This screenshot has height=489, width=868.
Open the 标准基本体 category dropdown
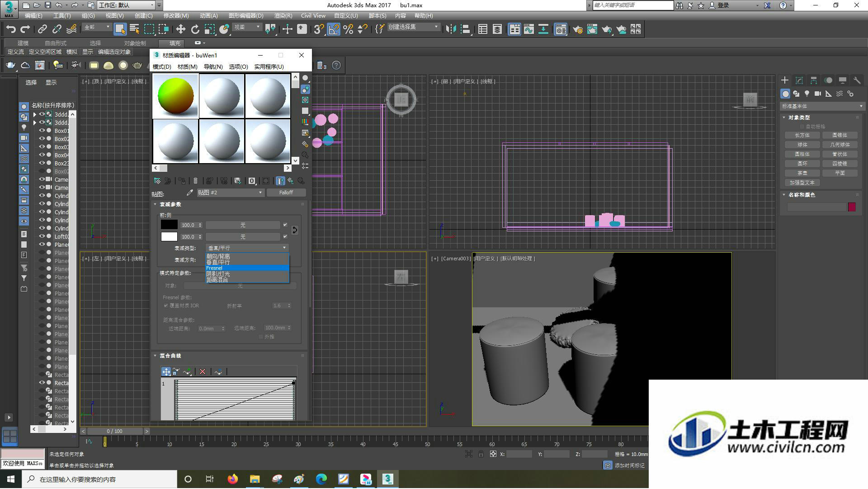tap(822, 106)
